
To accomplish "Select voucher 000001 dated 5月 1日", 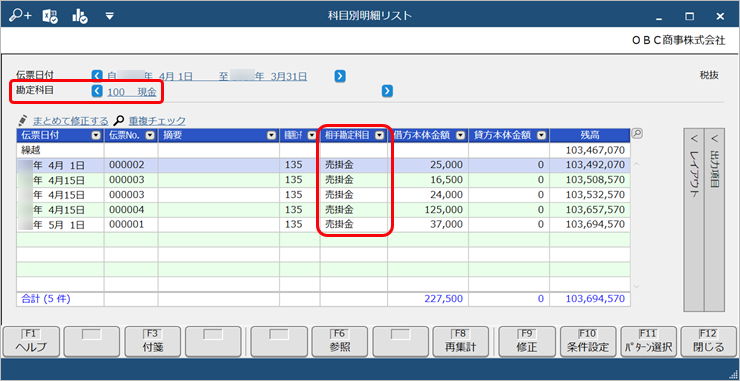I will click(323, 225).
